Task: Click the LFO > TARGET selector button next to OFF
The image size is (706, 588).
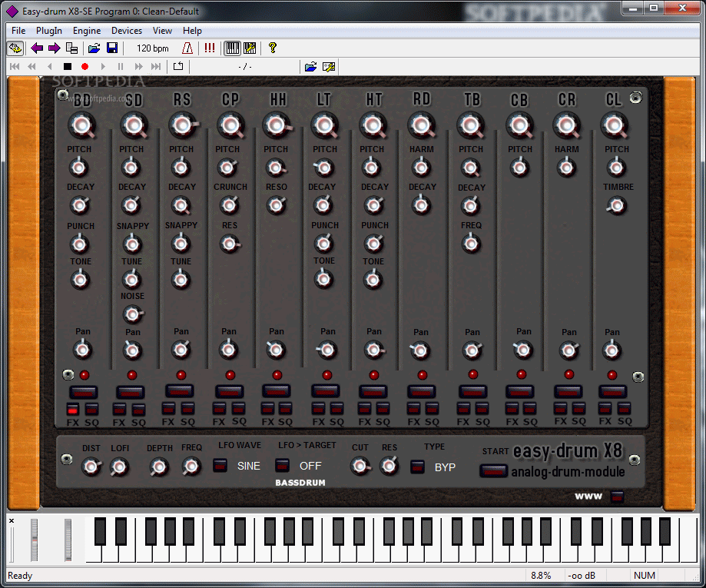Action: 282,465
